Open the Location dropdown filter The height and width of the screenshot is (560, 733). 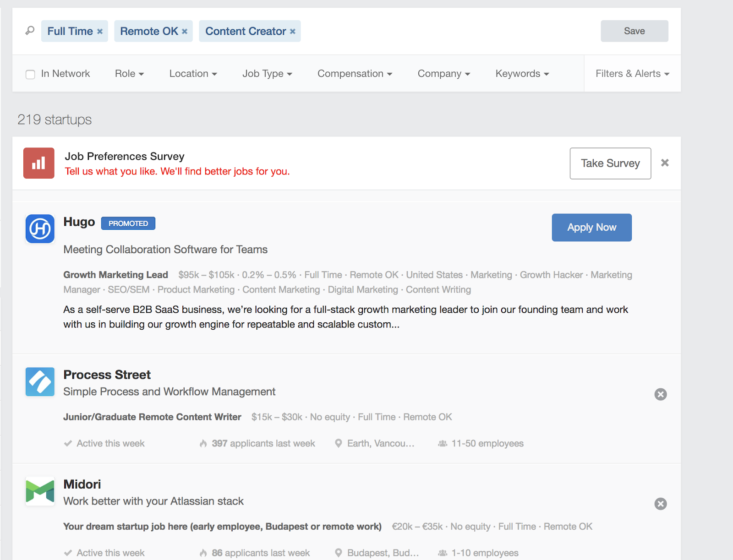tap(193, 74)
